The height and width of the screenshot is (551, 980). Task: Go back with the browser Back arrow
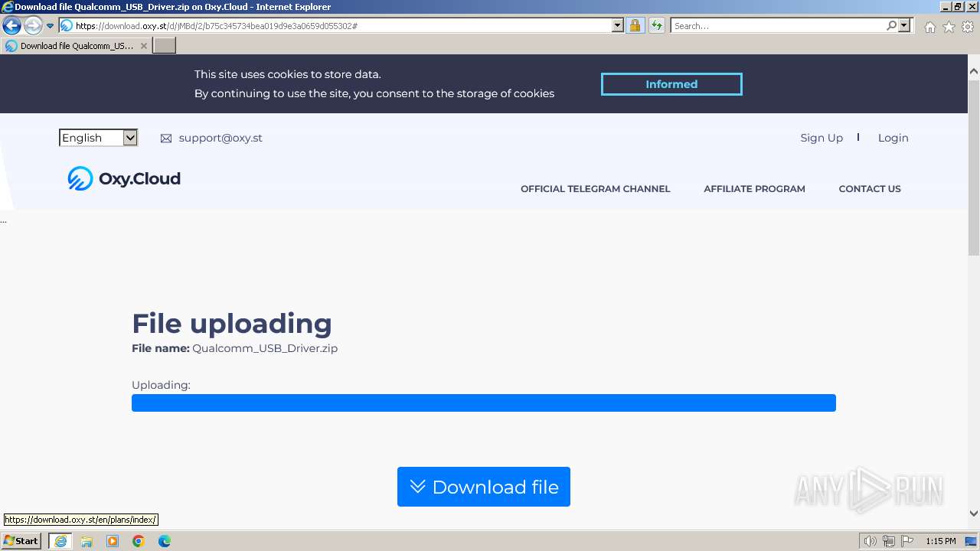pos(11,26)
